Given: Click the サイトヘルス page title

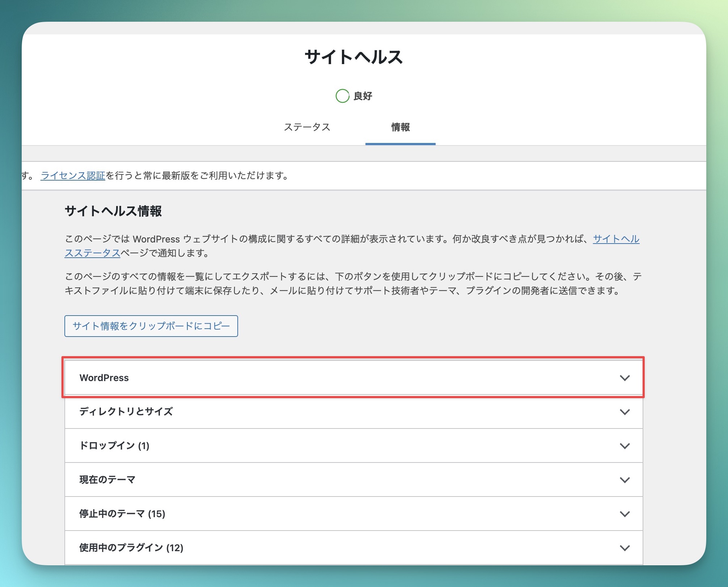Looking at the screenshot, I should (354, 57).
